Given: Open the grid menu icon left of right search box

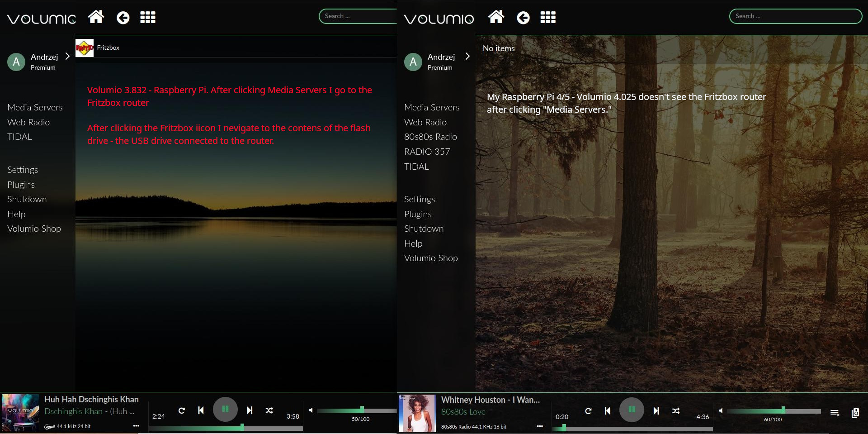Looking at the screenshot, I should pyautogui.click(x=547, y=17).
